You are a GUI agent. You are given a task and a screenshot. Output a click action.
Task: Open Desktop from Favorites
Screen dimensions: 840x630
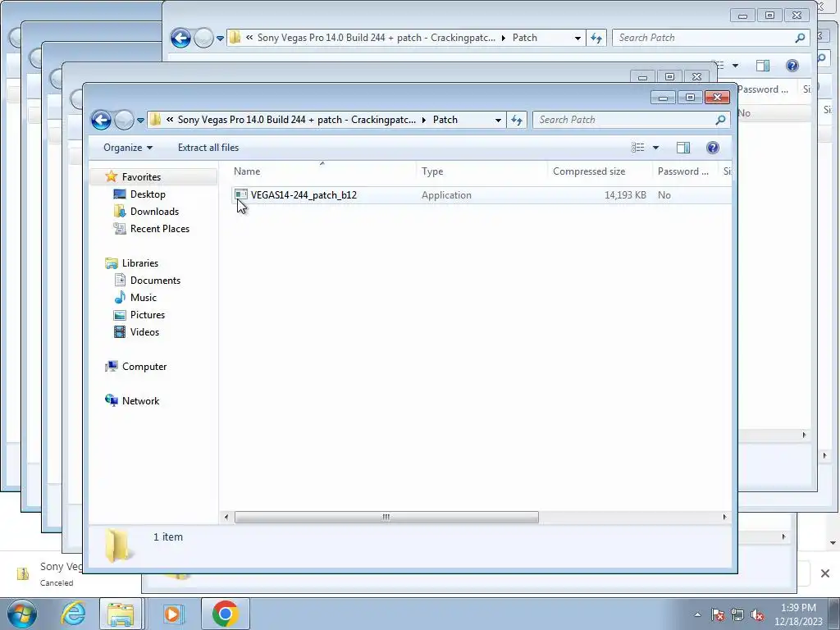(148, 194)
